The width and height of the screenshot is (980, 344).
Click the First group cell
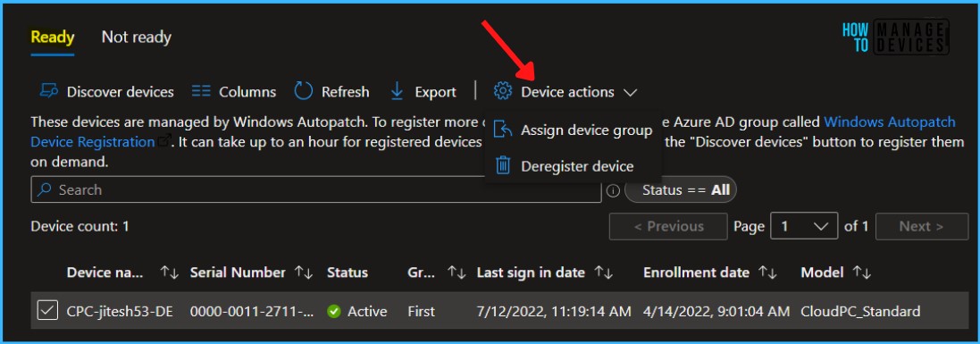coord(421,311)
